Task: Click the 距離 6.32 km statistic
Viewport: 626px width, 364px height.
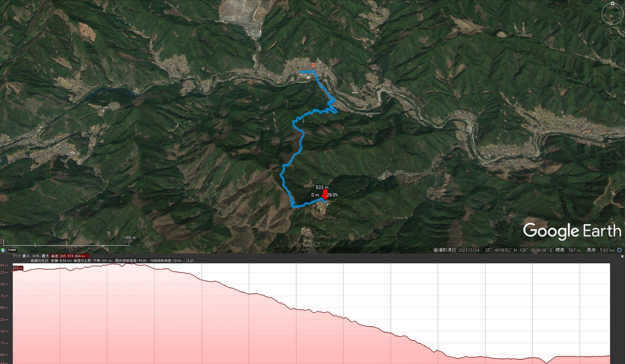Action: [61, 260]
